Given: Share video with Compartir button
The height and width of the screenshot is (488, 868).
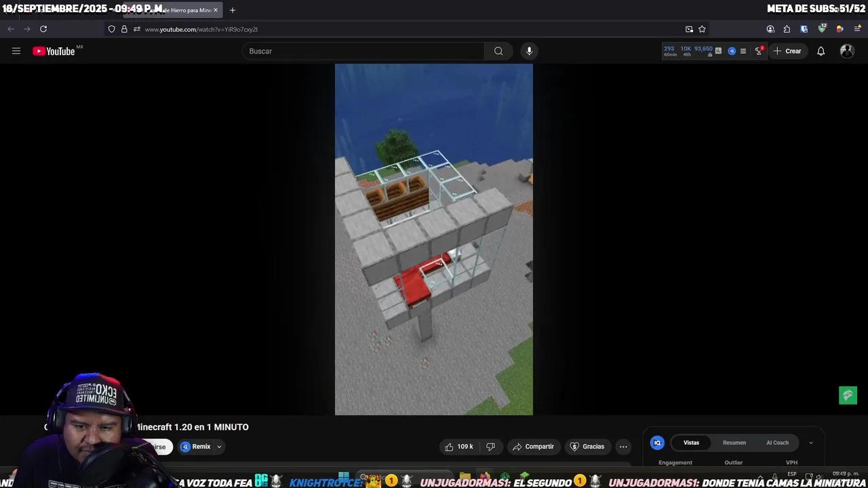Looking at the screenshot, I should point(533,447).
